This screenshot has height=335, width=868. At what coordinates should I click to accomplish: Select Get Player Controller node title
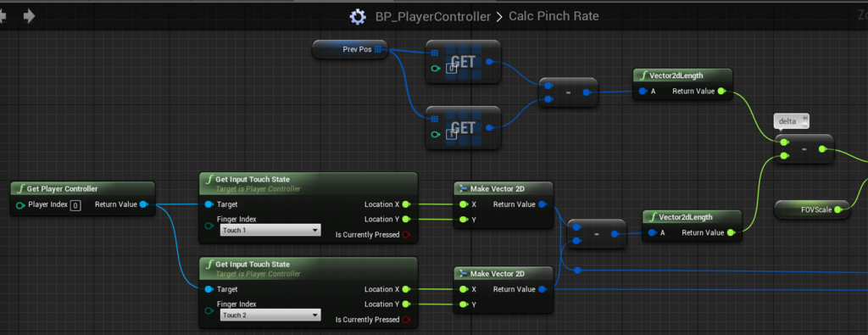point(63,189)
